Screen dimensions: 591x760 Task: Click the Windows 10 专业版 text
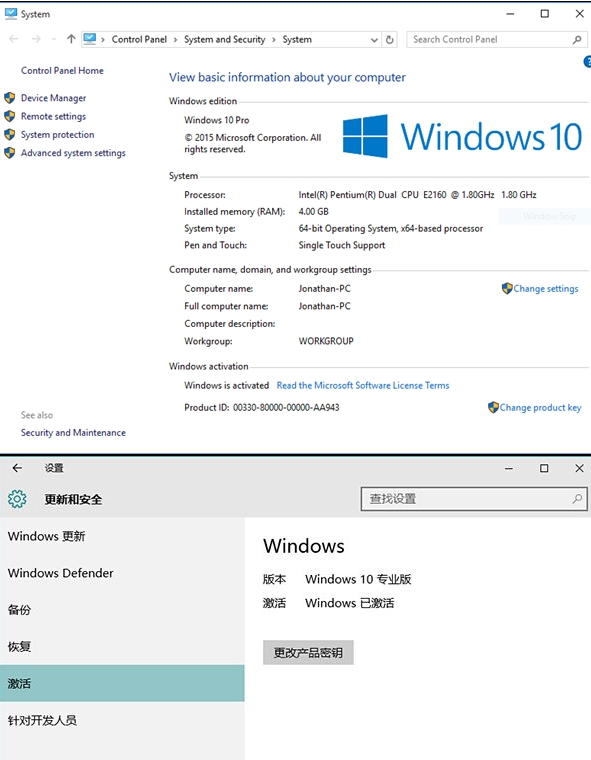[x=358, y=579]
